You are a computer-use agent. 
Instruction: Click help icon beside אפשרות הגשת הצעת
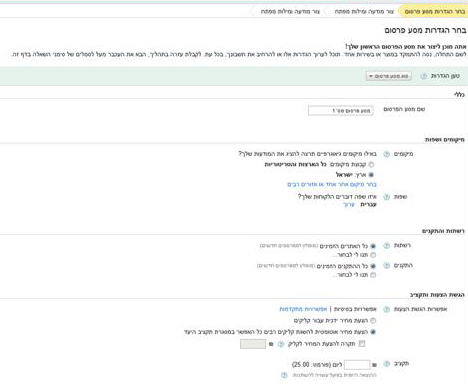click(386, 309)
